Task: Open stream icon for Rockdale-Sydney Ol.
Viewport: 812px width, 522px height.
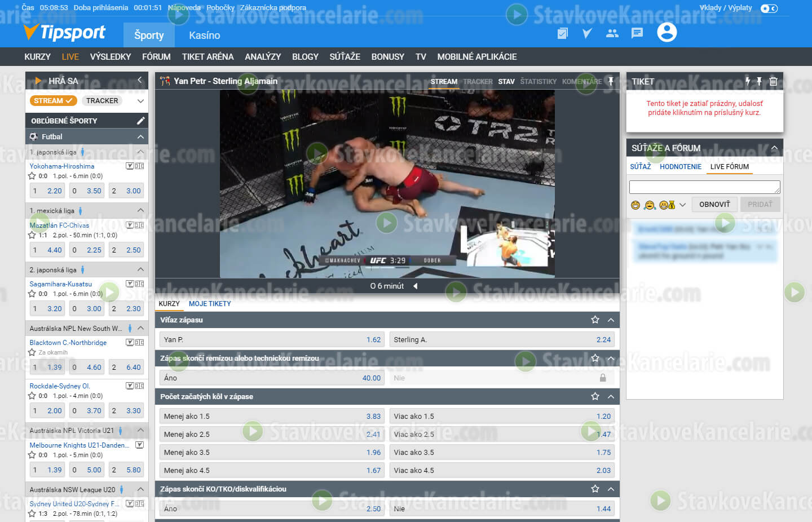Action: [x=130, y=386]
